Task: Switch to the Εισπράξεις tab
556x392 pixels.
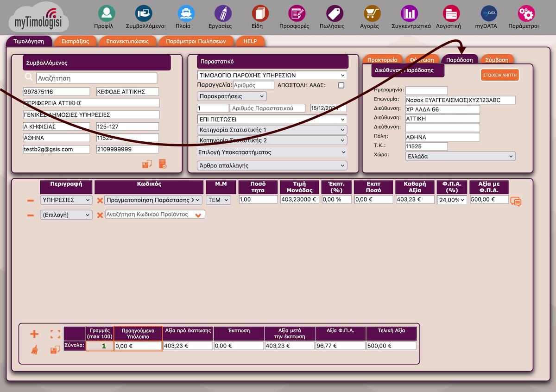Action: click(x=75, y=41)
